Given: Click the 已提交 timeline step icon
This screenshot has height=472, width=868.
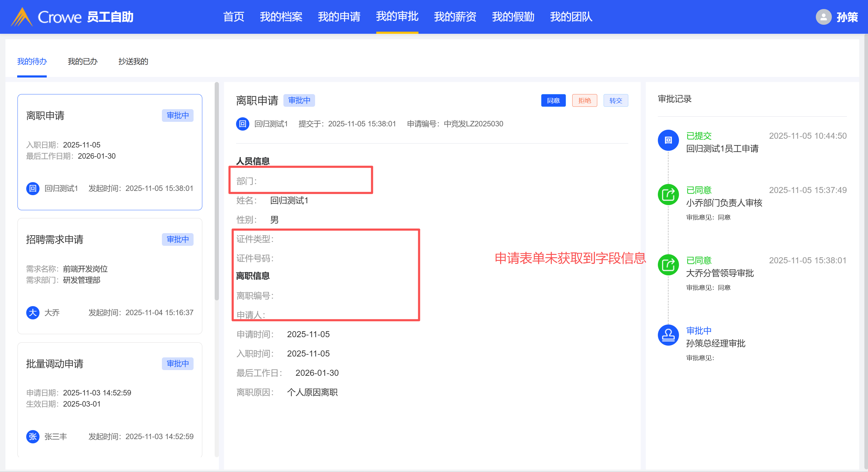Looking at the screenshot, I should click(668, 140).
